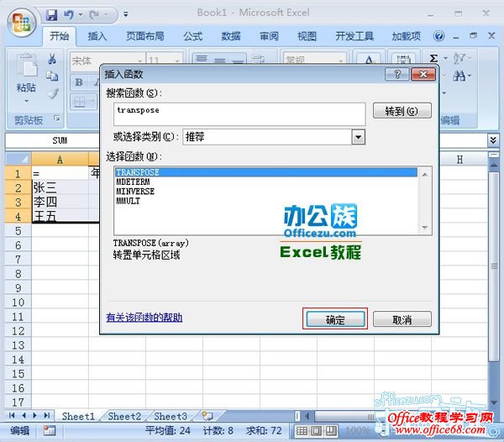Switch to Sheet3 tab
504x442 pixels.
coord(171,416)
